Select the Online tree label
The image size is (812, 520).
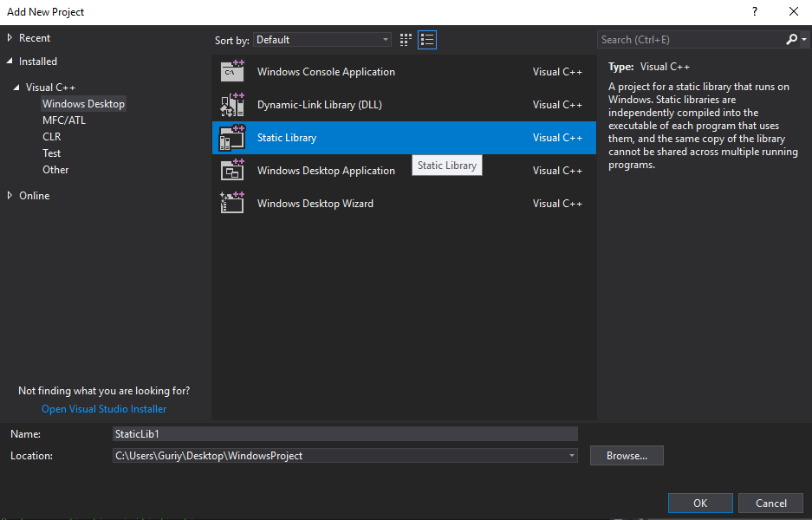pos(34,195)
